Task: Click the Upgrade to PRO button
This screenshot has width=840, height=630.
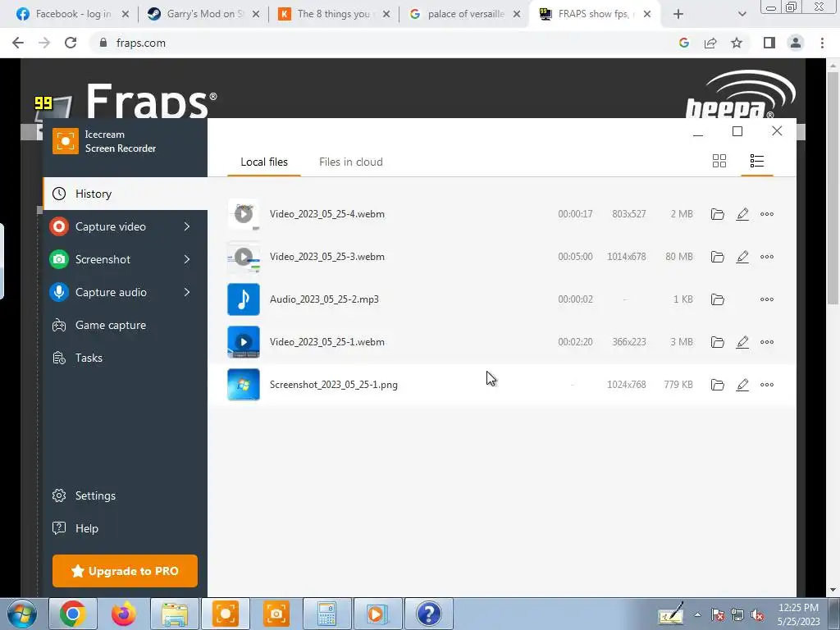Action: [x=125, y=571]
